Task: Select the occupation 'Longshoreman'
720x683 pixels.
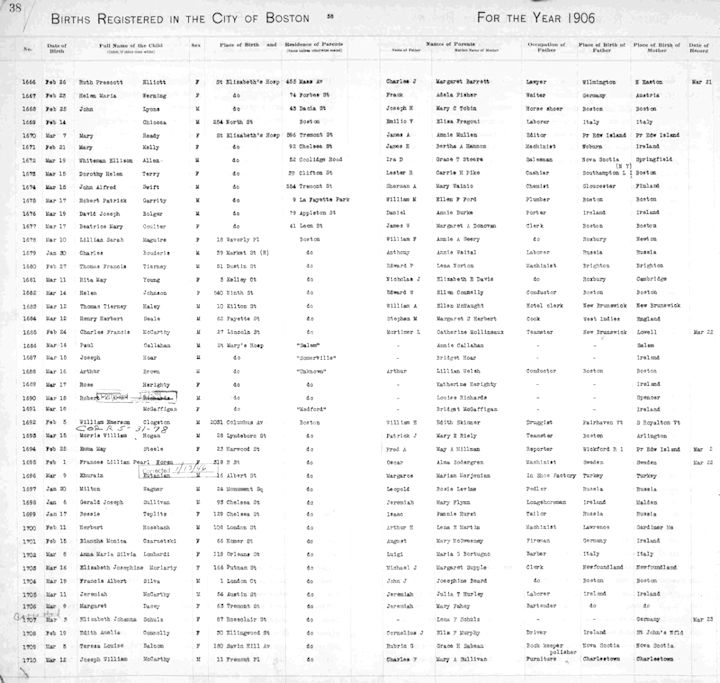Action: pyautogui.click(x=546, y=502)
